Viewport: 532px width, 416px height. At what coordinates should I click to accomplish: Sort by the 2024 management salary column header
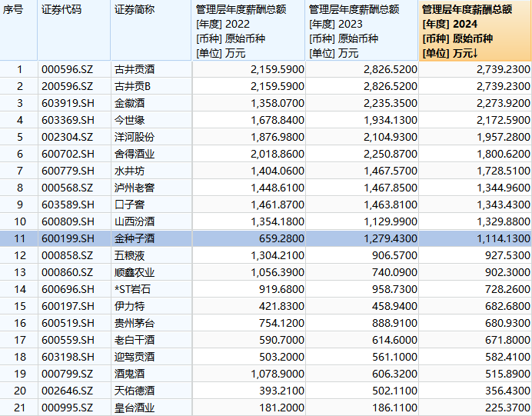coord(475,32)
